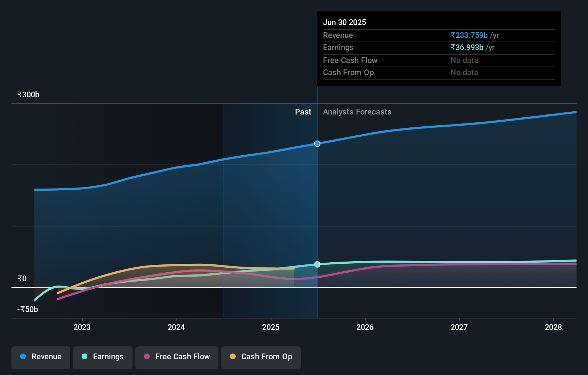Toggle the Revenue series visibility
The width and height of the screenshot is (588, 375).
(x=40, y=357)
